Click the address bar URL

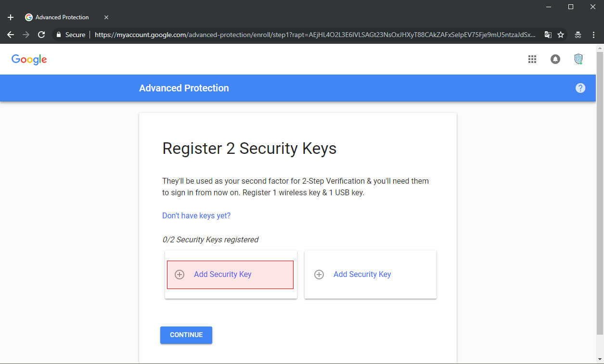[313, 35]
